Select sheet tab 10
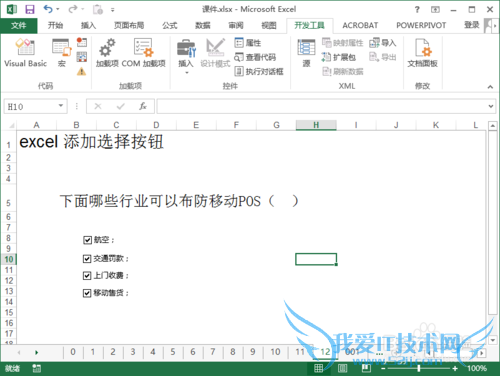The height and width of the screenshot is (376, 500). [275, 352]
